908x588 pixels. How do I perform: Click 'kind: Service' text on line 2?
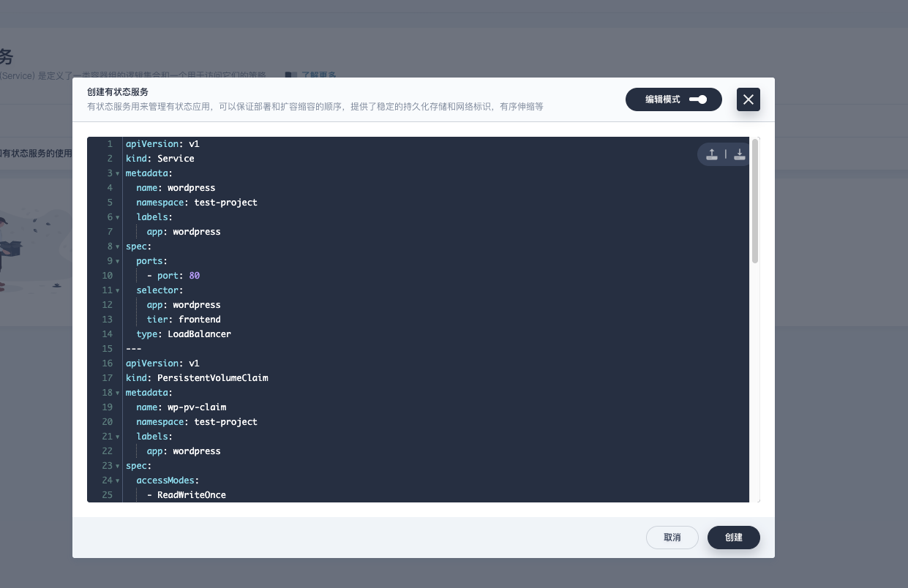click(160, 159)
